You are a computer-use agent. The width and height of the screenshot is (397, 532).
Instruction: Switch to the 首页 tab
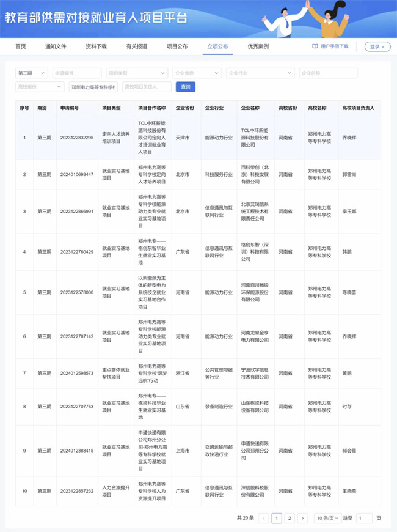(x=21, y=46)
